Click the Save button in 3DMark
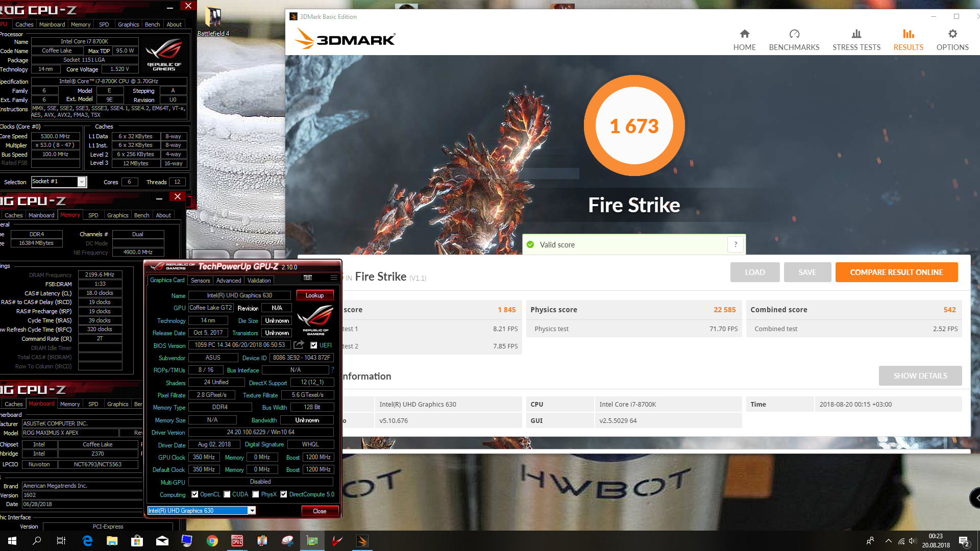The image size is (980, 551). coord(807,272)
